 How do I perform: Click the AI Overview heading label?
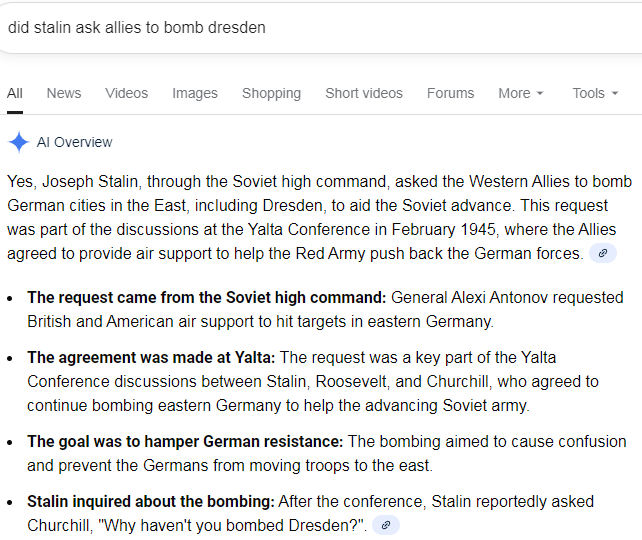point(75,142)
